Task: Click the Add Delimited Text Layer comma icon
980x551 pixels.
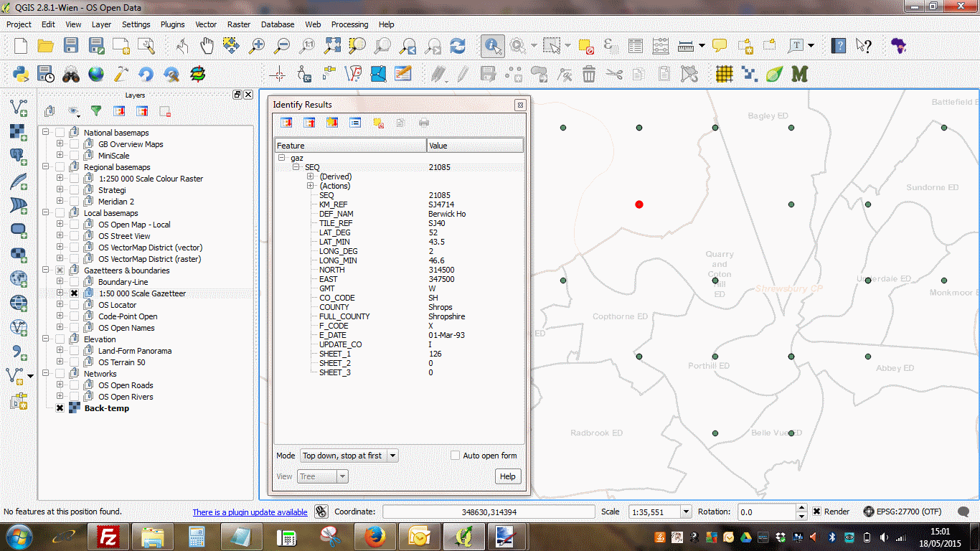Action: [x=19, y=352]
